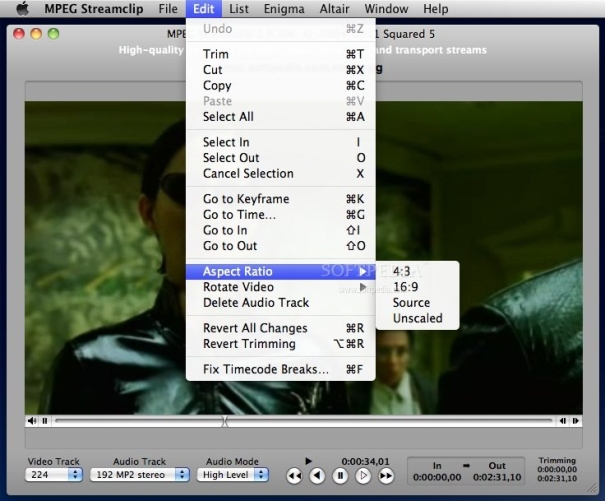This screenshot has height=501, width=605.
Task: Select Cut from Edit menu
Action: (x=281, y=70)
